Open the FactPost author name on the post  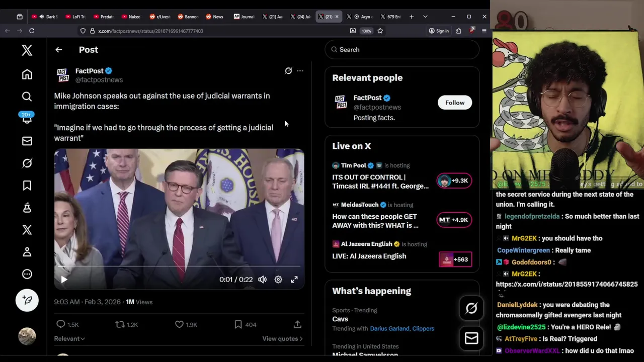[90, 71]
